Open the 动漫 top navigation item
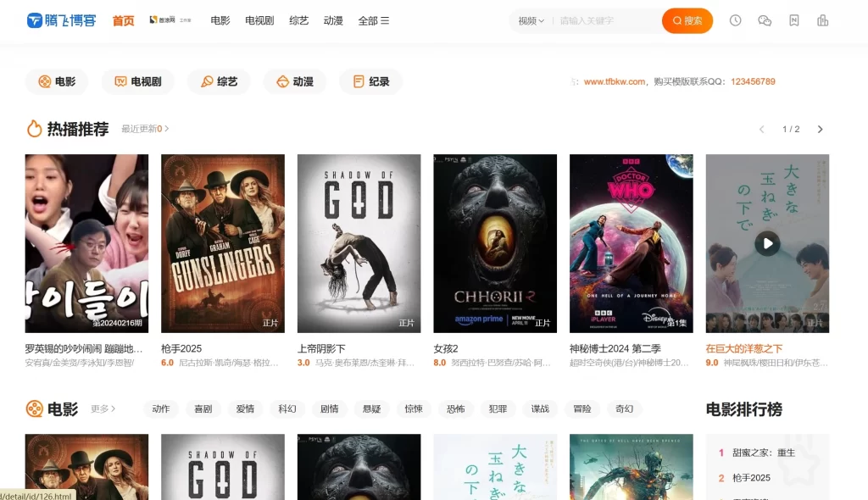This screenshot has width=868, height=500. (x=332, y=20)
